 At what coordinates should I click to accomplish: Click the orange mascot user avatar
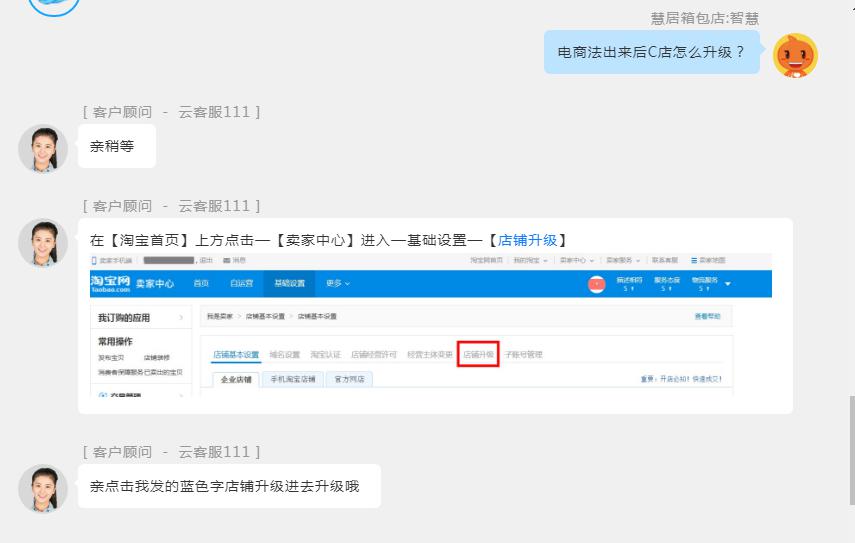click(796, 54)
